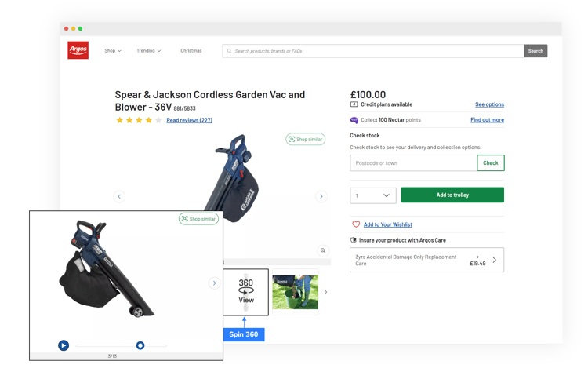Open the Shop menu
The height and width of the screenshot is (372, 588).
pyautogui.click(x=112, y=51)
